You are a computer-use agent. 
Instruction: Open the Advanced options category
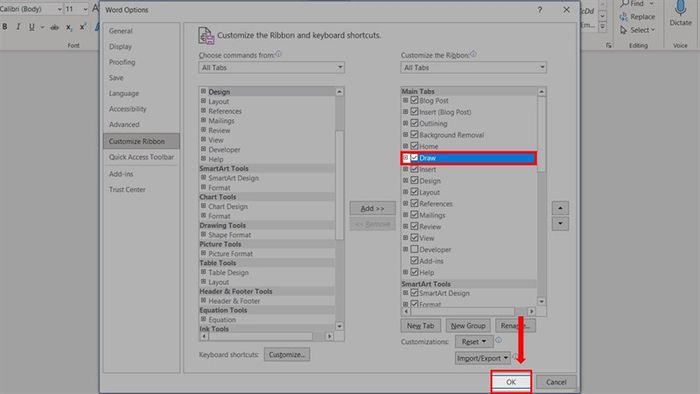(124, 124)
